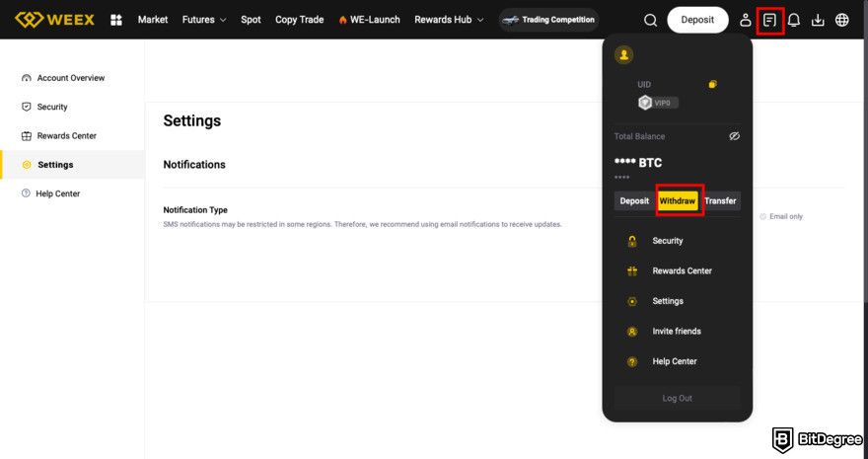The image size is (868, 459).
Task: Toggle balance visibility eye icon
Action: (734, 136)
